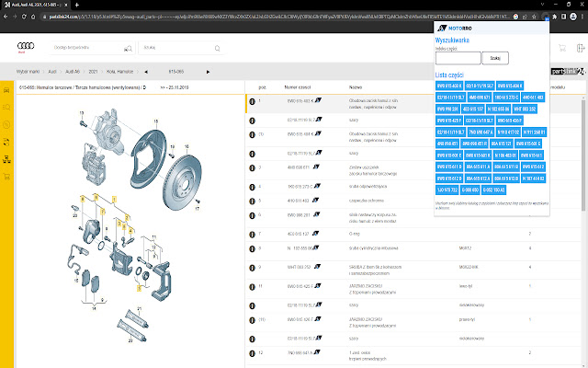Open info icon on the position 3 row
Viewport: 588px width, 368px height.
pyautogui.click(x=252, y=167)
